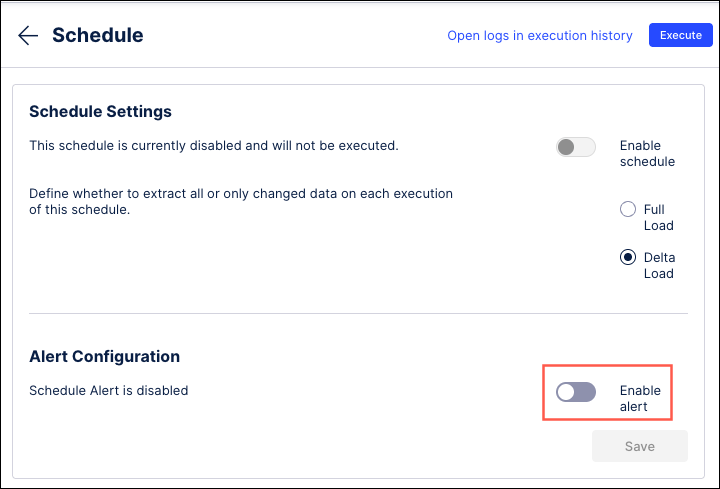This screenshot has height=489, width=720.
Task: Click the divider above Alert Configuration
Action: click(x=359, y=313)
